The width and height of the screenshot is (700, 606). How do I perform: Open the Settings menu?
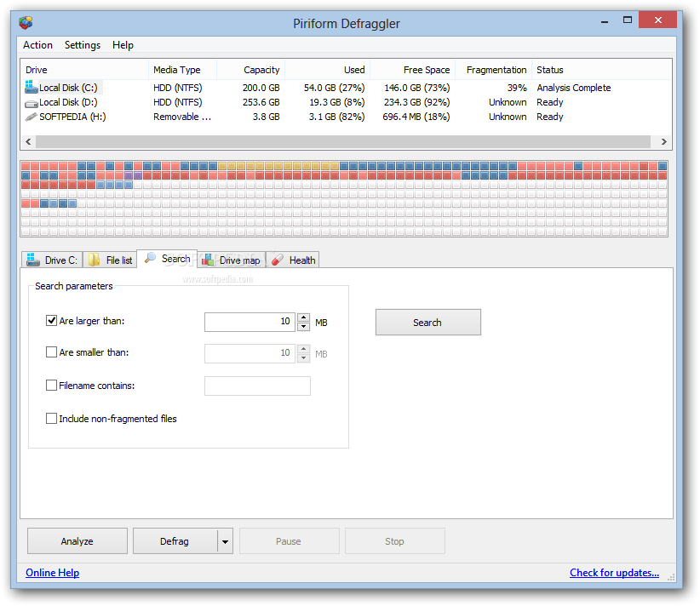tap(83, 45)
